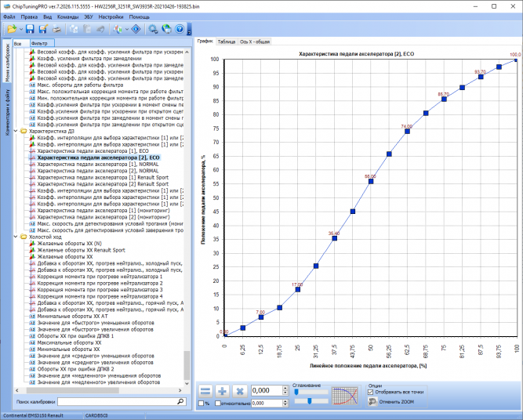Viewport: 523px width, 420px height.
Task: Open the Правка menu
Action: (x=29, y=16)
